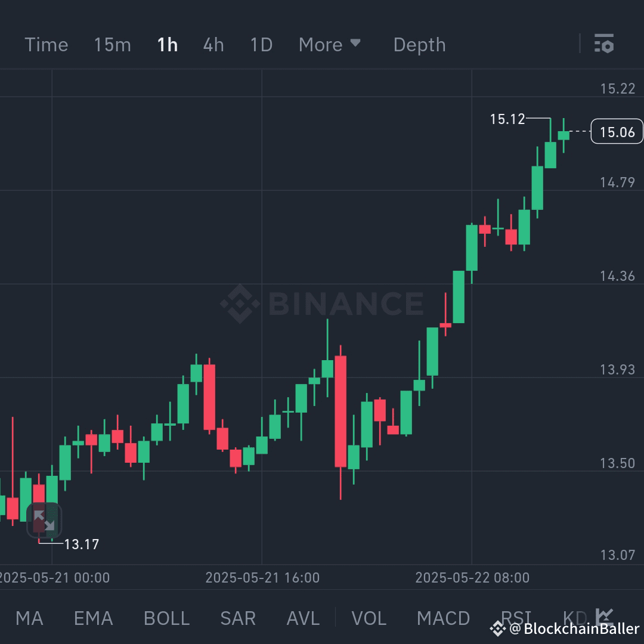Switch to the Depth view
This screenshot has height=644, width=644.
point(419,44)
